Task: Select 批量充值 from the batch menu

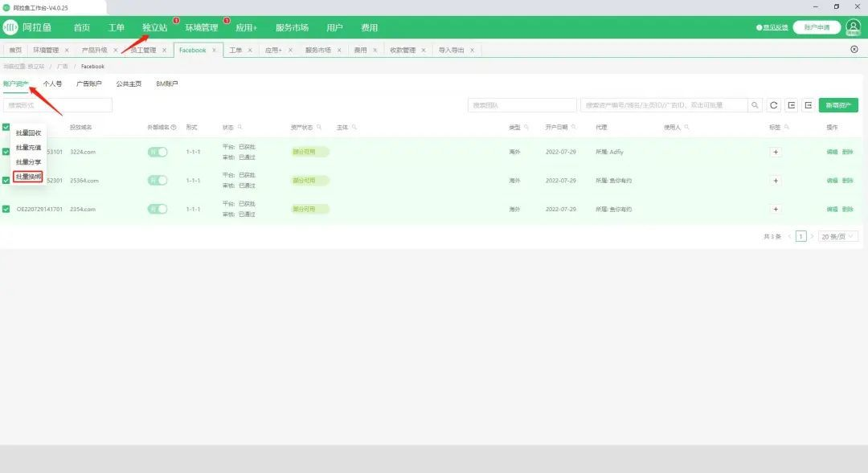Action: (28, 148)
